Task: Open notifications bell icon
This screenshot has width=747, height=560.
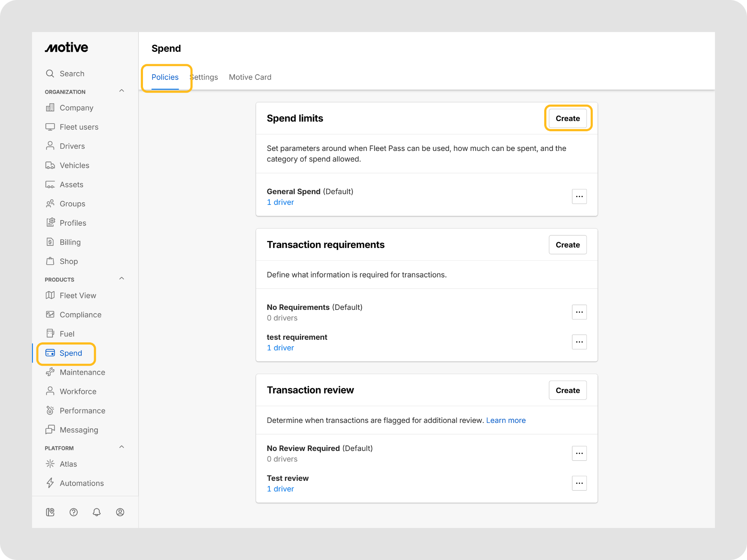Action: [97, 512]
